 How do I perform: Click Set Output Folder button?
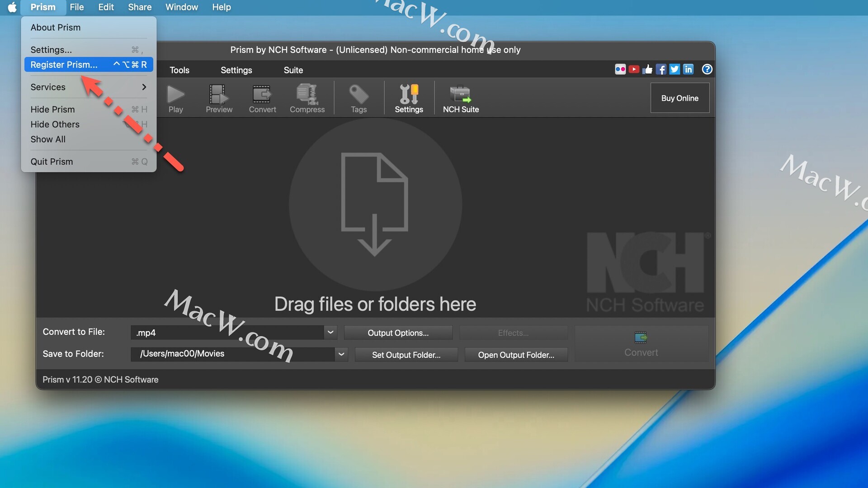(x=406, y=355)
